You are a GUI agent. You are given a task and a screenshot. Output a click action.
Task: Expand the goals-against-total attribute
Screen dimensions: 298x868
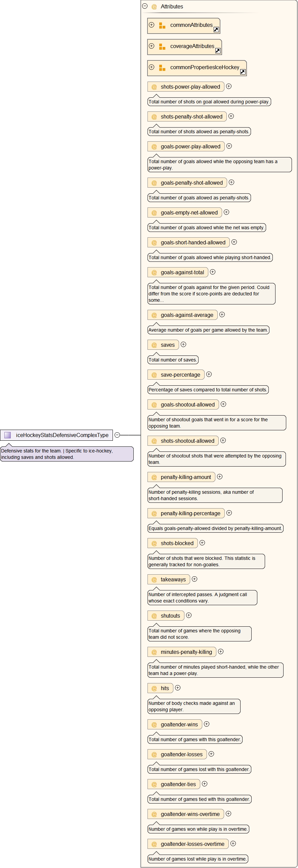213,272
